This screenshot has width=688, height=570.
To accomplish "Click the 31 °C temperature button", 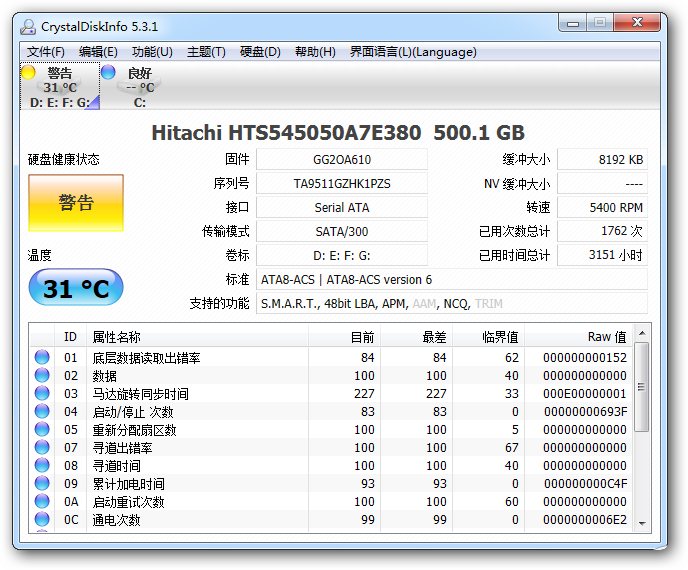I will [76, 287].
